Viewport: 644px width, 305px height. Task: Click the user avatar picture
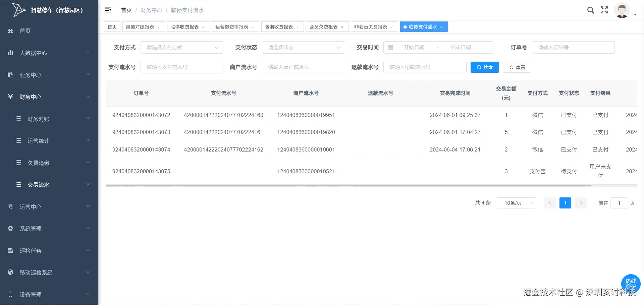(622, 10)
